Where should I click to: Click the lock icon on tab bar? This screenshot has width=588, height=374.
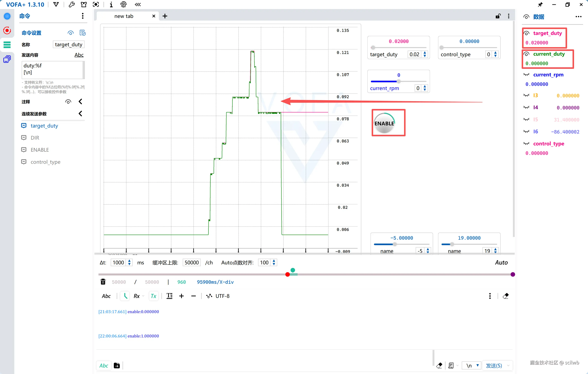498,16
